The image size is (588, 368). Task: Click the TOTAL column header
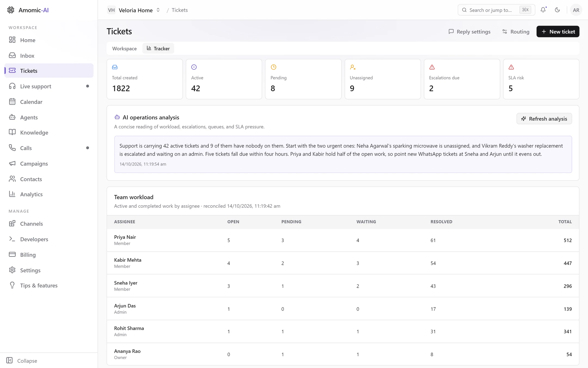[565, 222]
